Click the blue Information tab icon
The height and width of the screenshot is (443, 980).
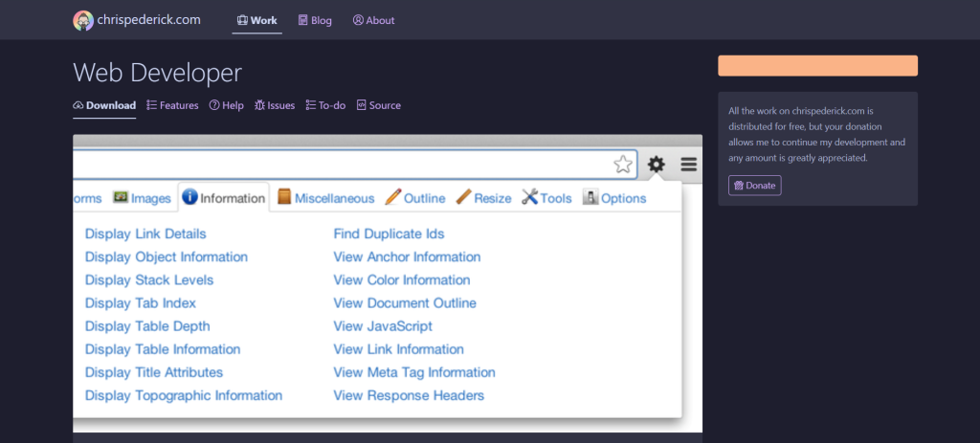pos(189,197)
